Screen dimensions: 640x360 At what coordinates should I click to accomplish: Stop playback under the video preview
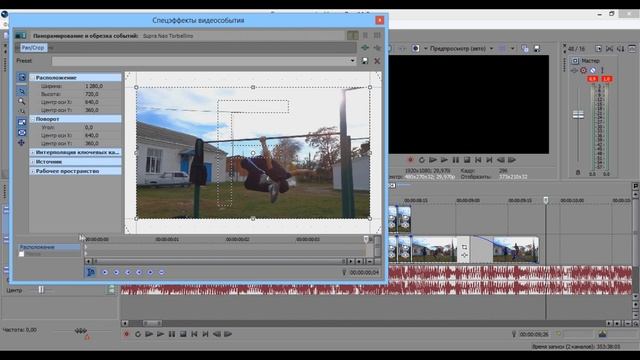[x=467, y=160]
